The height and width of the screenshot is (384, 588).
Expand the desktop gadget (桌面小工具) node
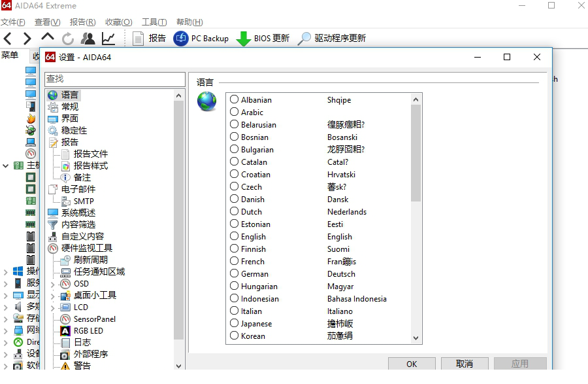click(53, 296)
